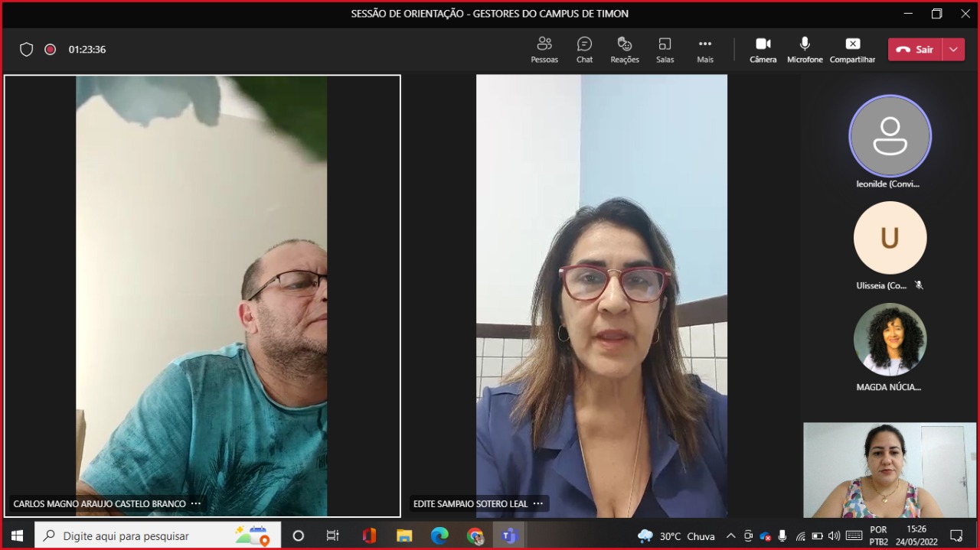Click the Meet Now tray icon
The height and width of the screenshot is (550, 980).
(748, 536)
